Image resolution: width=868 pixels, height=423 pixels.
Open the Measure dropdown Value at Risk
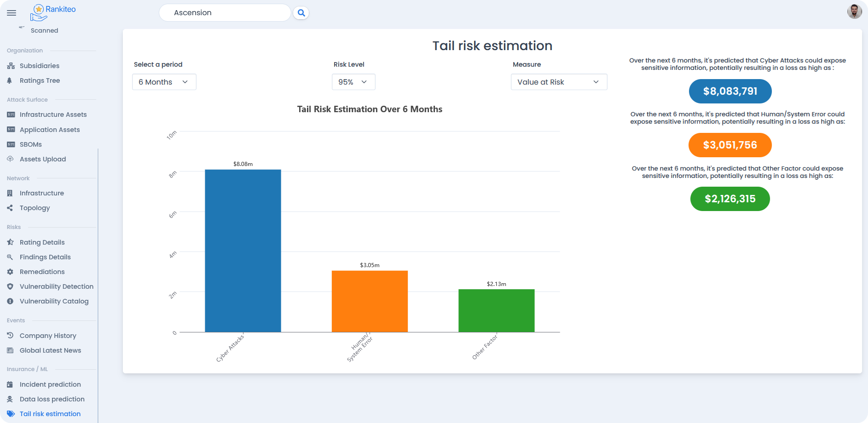(x=558, y=82)
